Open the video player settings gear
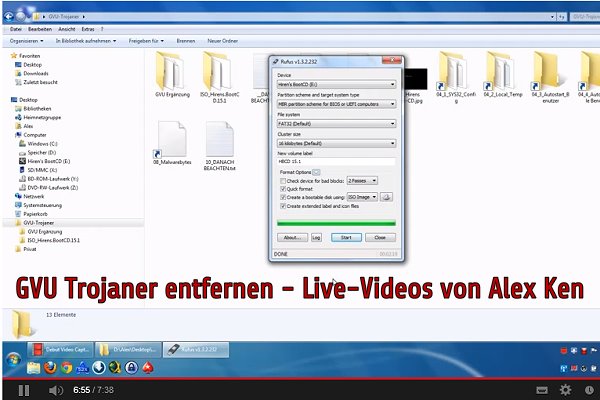Screen dimensions: 600x400 [x=565, y=390]
